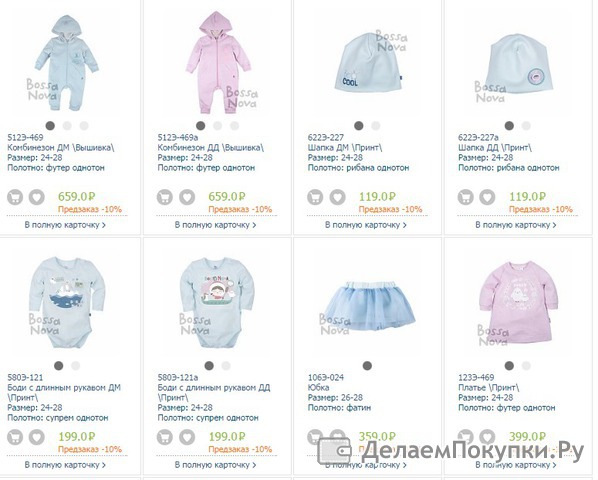Open the Юбка 106Э-024 product title

point(318,387)
